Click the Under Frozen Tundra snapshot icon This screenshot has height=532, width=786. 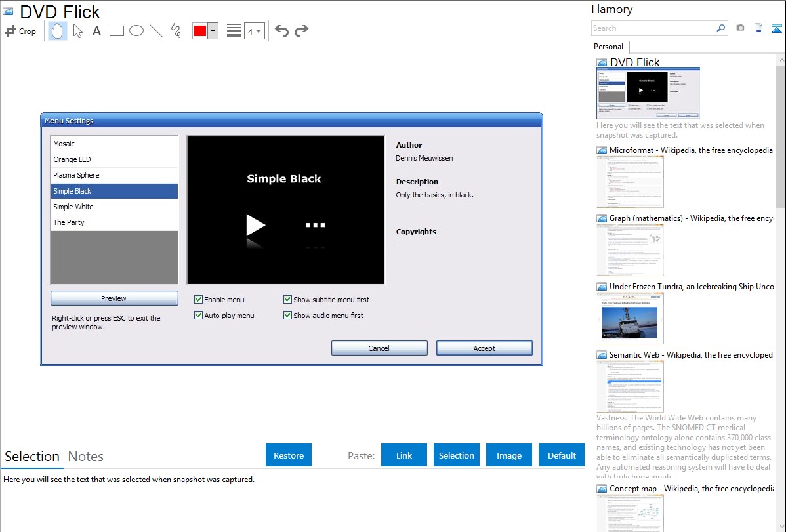pyautogui.click(x=602, y=287)
